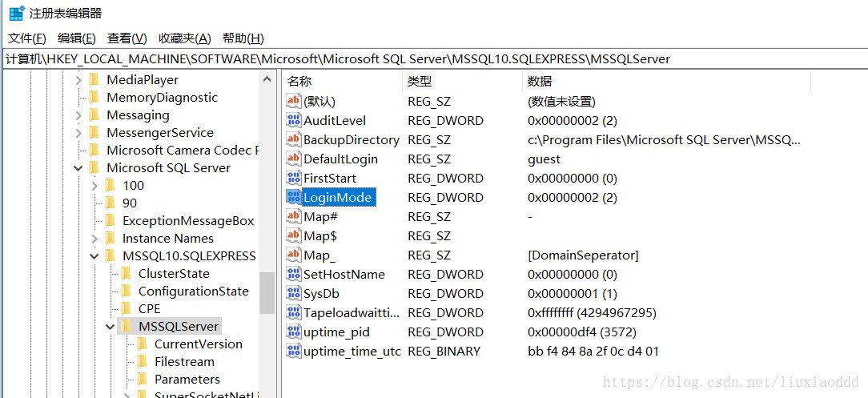The height and width of the screenshot is (398, 868).
Task: Click the FirstStart DWORD icon
Action: click(293, 179)
